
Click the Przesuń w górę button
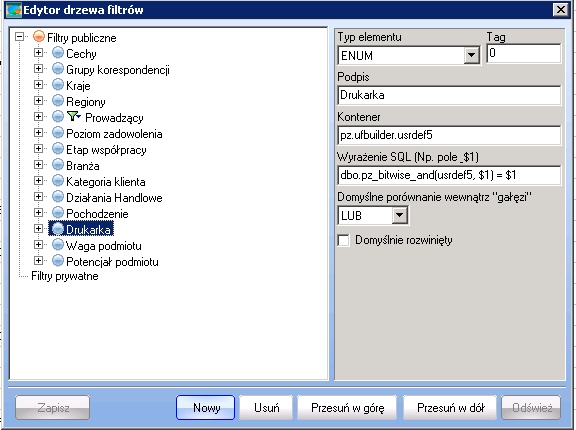point(347,408)
